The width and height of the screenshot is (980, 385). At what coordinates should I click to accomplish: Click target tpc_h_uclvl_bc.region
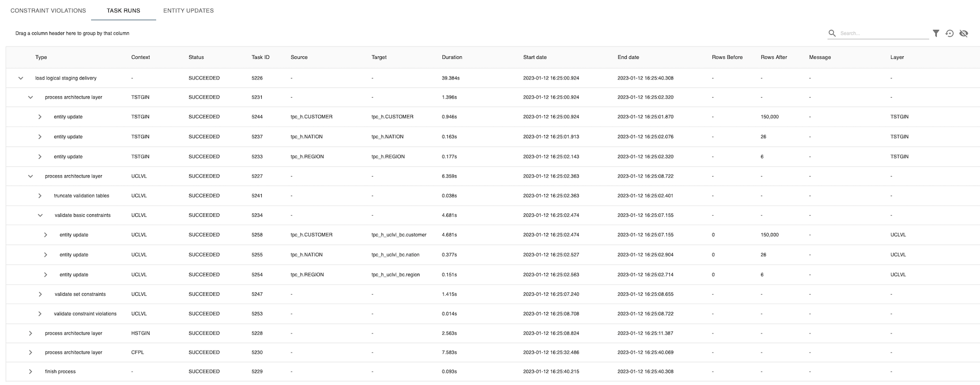[395, 275]
